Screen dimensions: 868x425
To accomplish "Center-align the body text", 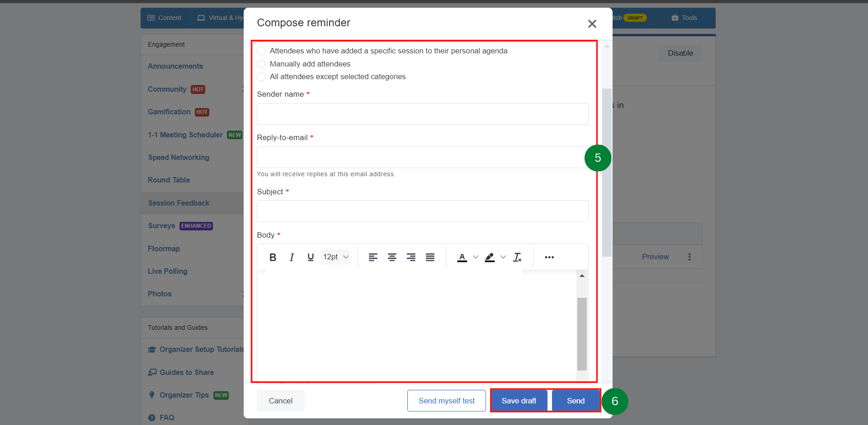I will pos(392,257).
